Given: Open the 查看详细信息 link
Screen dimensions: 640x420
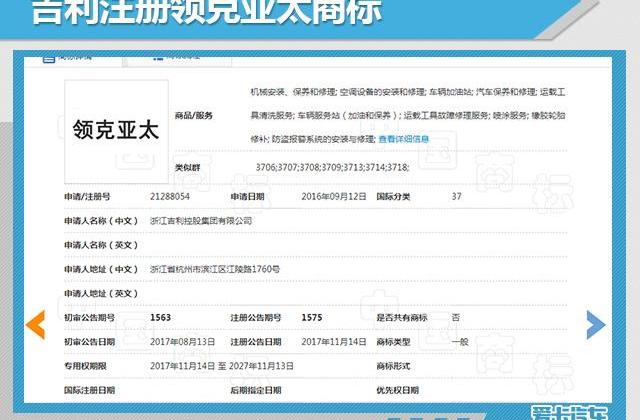Looking at the screenshot, I should click(x=404, y=139).
